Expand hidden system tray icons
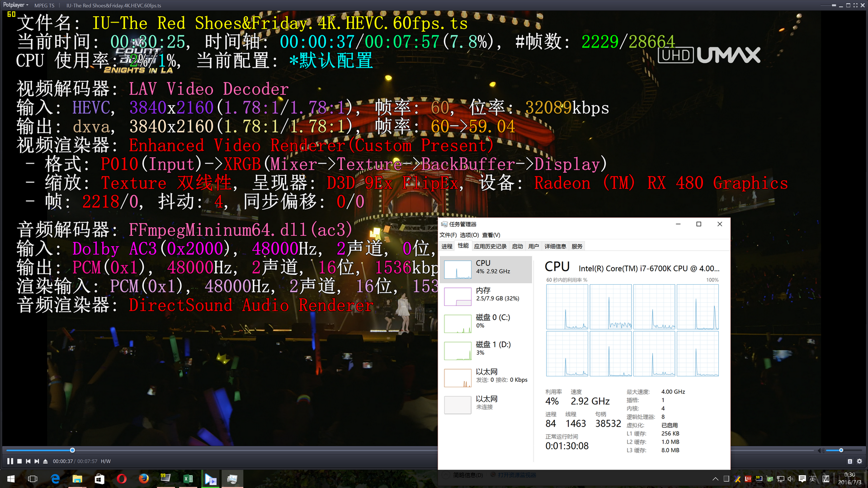 (715, 479)
